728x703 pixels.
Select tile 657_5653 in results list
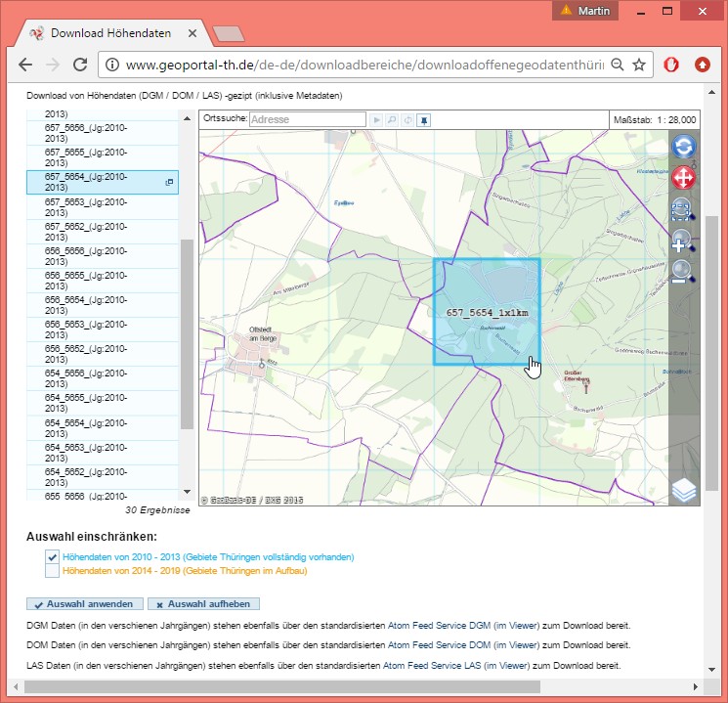(86, 207)
